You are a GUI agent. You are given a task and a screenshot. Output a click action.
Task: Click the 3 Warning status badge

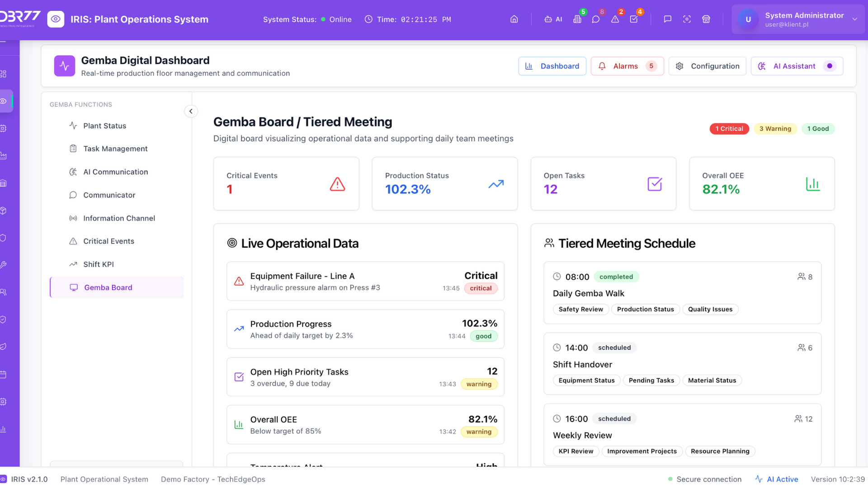pyautogui.click(x=775, y=129)
